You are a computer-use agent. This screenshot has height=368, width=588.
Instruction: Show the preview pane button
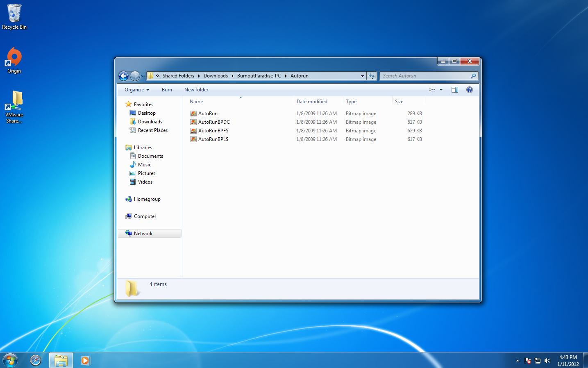pyautogui.click(x=455, y=90)
